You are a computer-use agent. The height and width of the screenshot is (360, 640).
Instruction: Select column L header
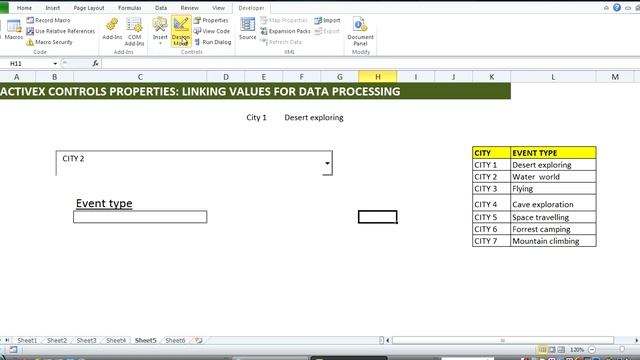553,77
